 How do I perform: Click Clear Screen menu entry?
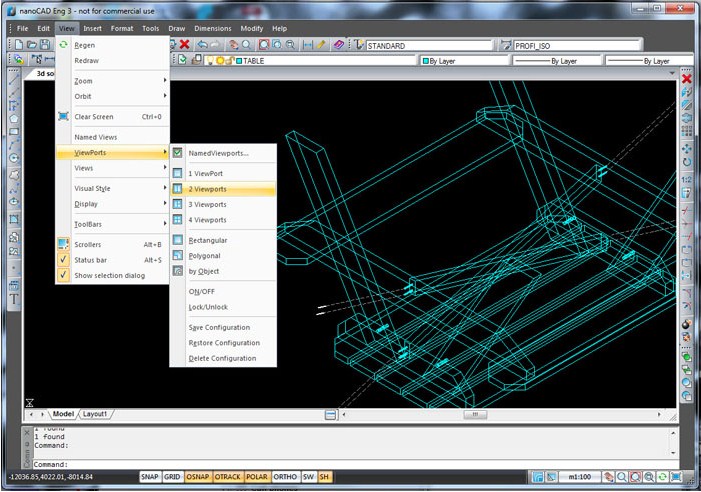pyautogui.click(x=112, y=117)
